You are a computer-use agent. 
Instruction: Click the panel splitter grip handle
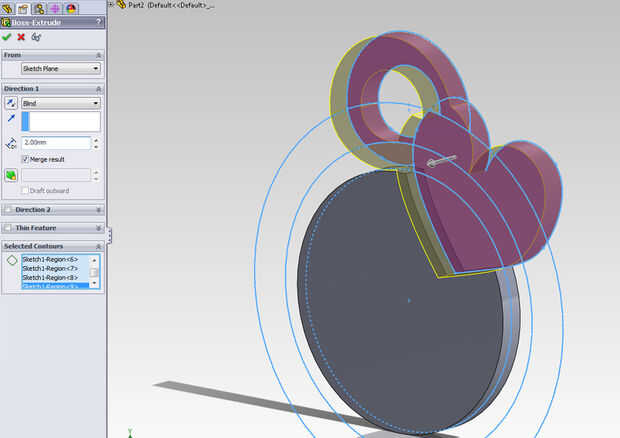coord(109,236)
